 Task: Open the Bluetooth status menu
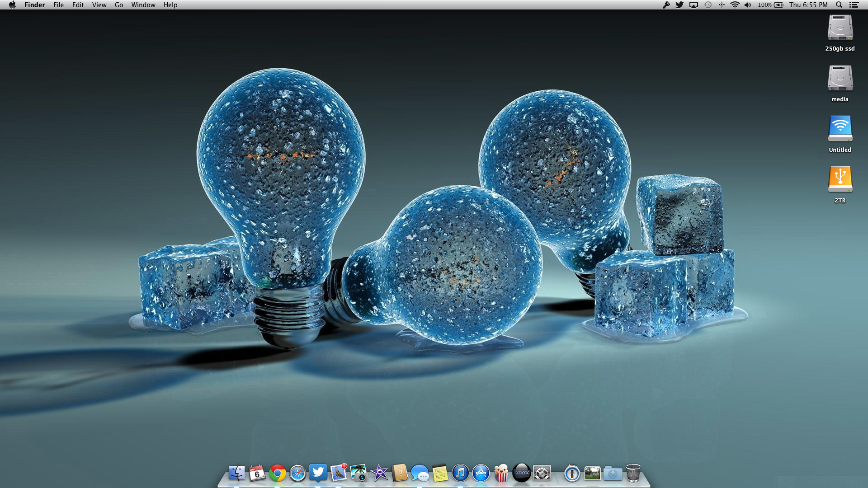tap(722, 5)
